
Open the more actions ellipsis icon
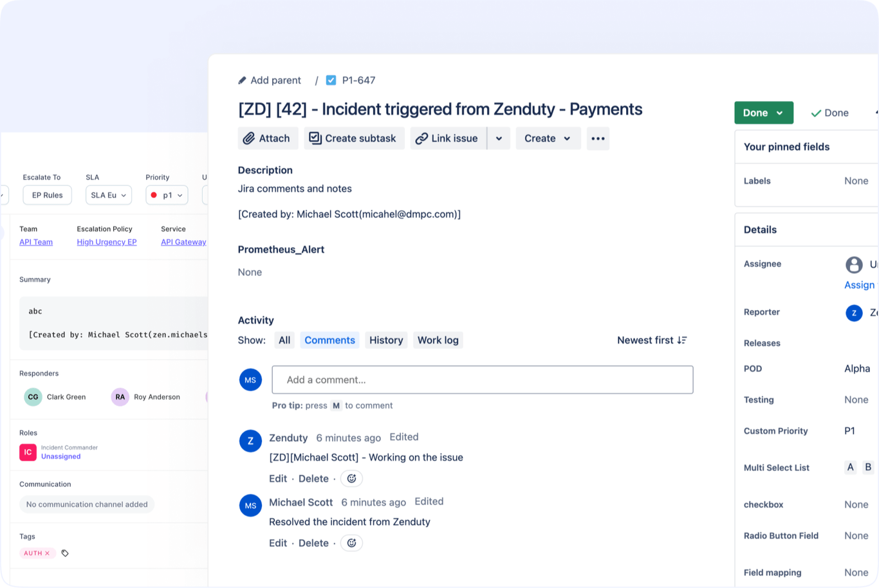coord(598,138)
